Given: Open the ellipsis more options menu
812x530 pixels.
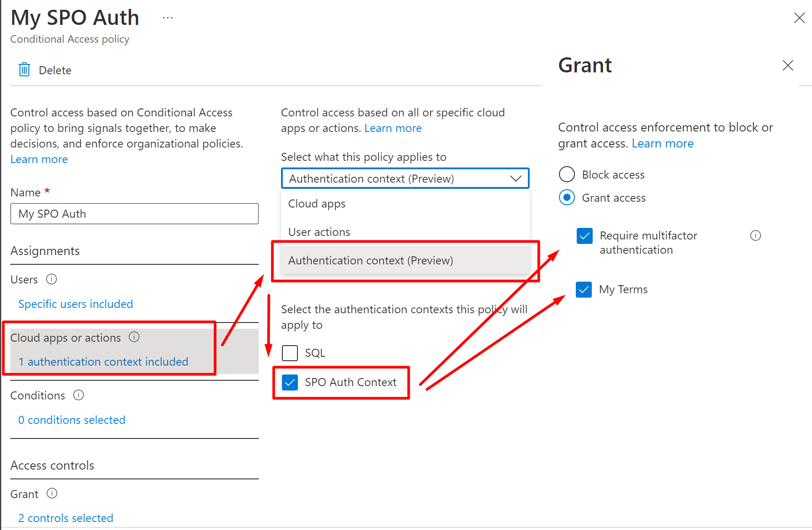Looking at the screenshot, I should [x=168, y=18].
